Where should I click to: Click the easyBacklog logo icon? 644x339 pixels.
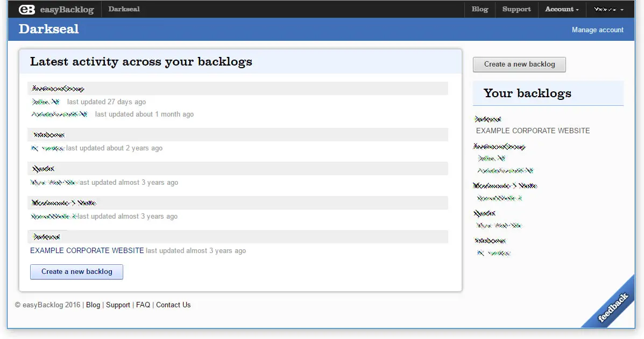[27, 9]
